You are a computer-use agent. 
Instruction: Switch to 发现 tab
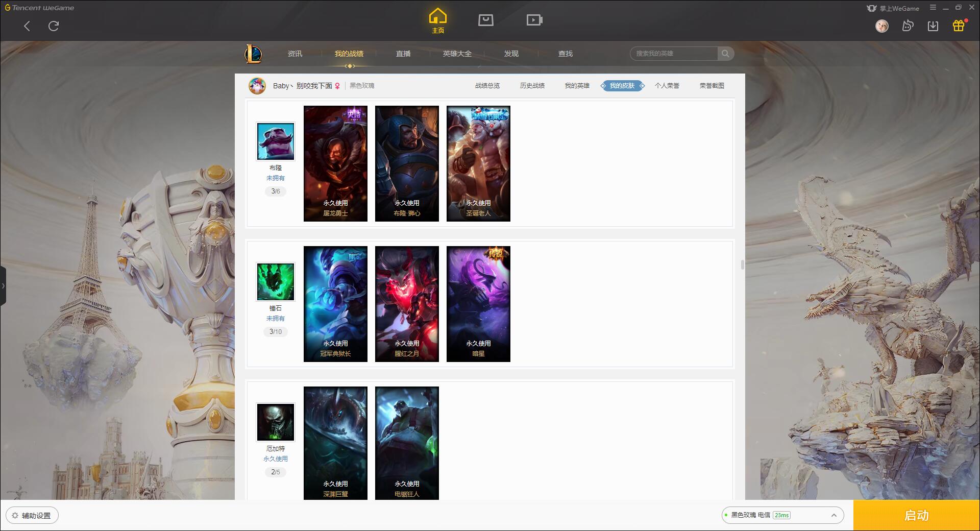tap(511, 54)
